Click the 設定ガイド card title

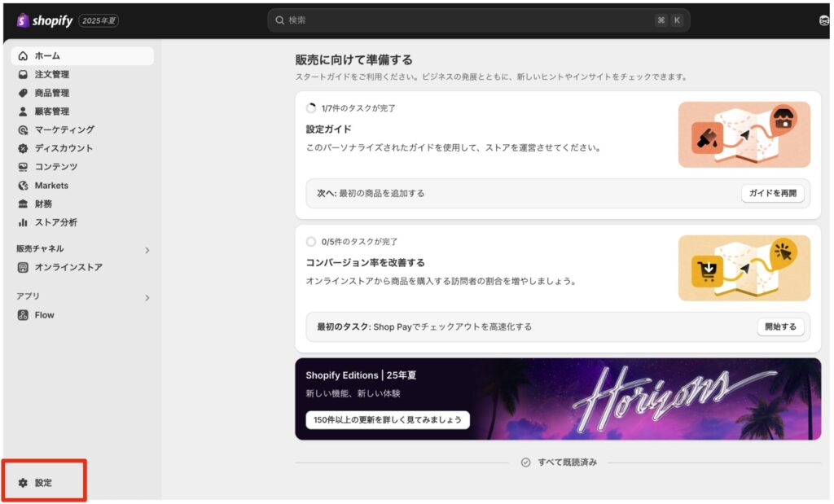329,129
